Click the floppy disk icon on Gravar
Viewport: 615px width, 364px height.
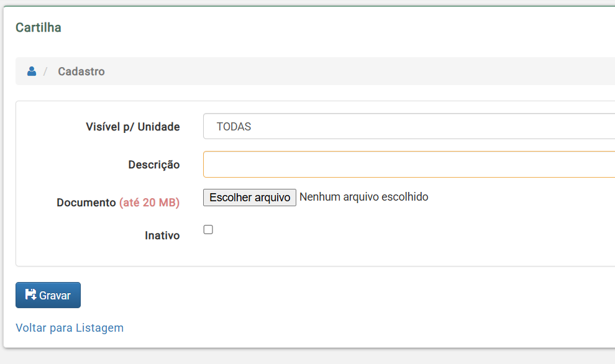tap(30, 294)
